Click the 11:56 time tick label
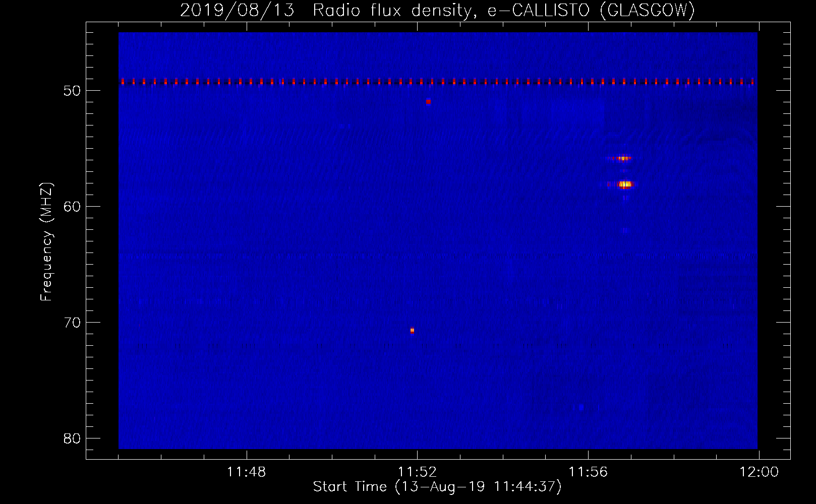 tap(588, 472)
